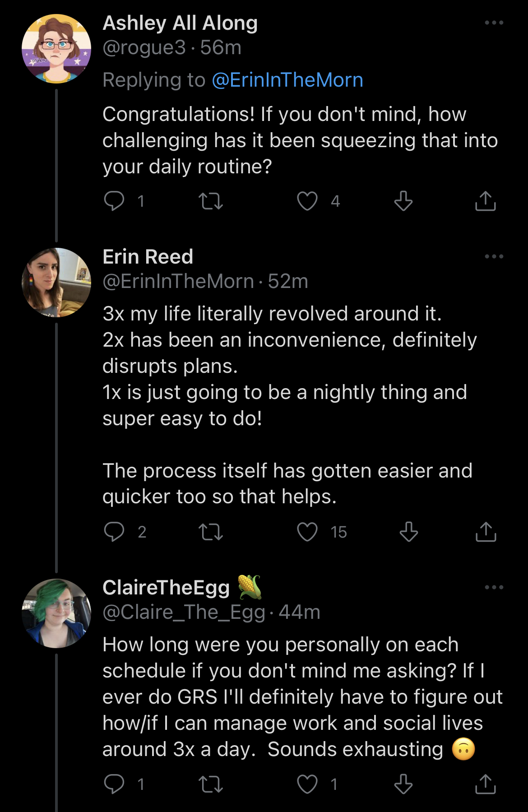The width and height of the screenshot is (528, 812).
Task: Downvote Erin Reed's reply
Action: tap(408, 532)
